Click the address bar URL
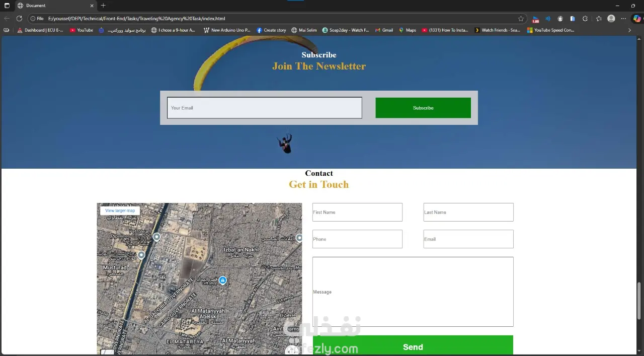The image size is (644, 356). [136, 19]
